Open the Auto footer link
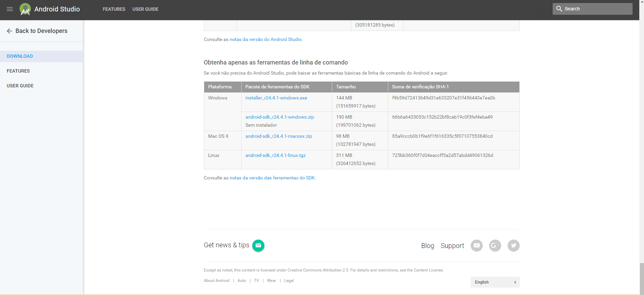The width and height of the screenshot is (644, 295). tap(242, 281)
